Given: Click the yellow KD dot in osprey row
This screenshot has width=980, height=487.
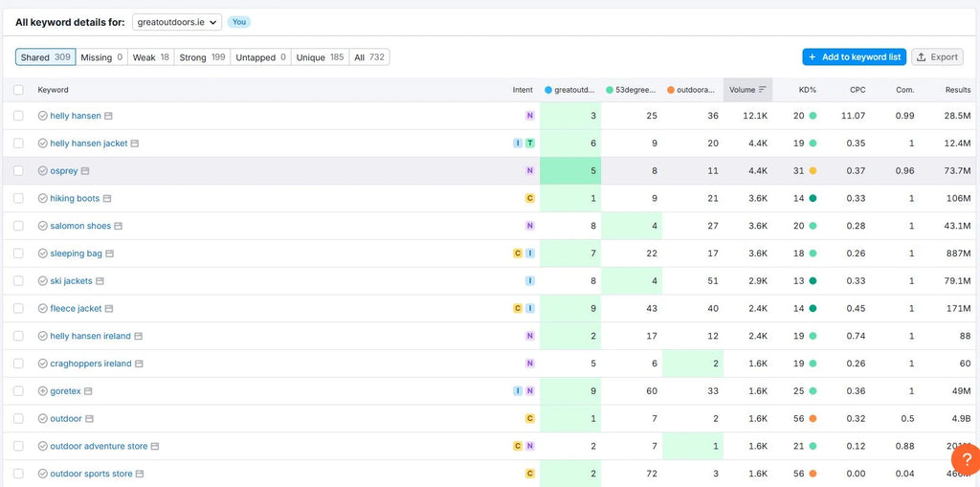Looking at the screenshot, I should [x=813, y=171].
